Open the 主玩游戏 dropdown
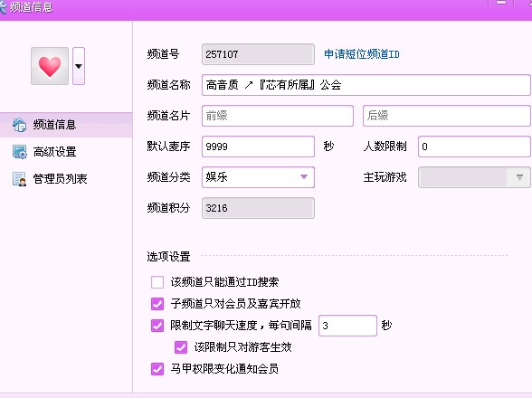Viewport: 532px width, 398px height. coord(474,177)
